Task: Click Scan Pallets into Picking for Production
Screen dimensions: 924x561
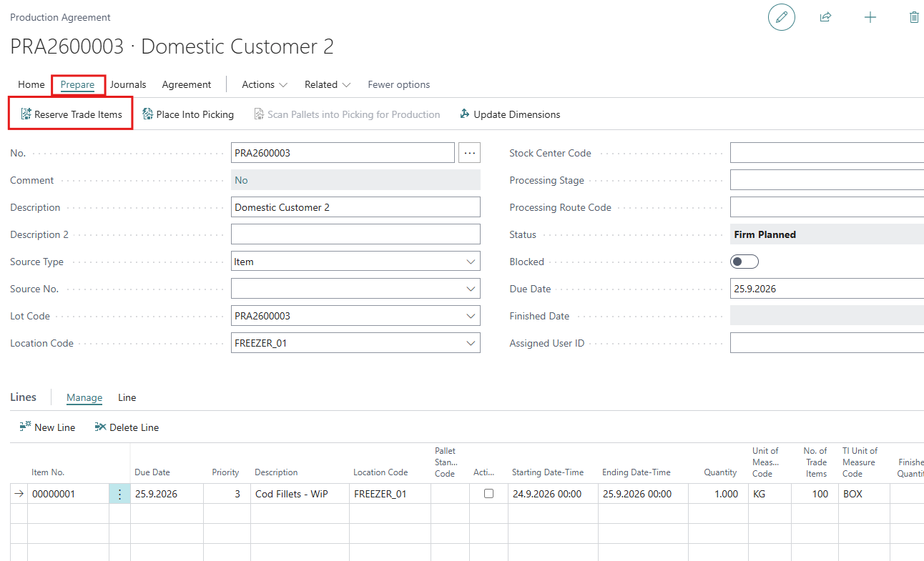Action: [x=347, y=114]
